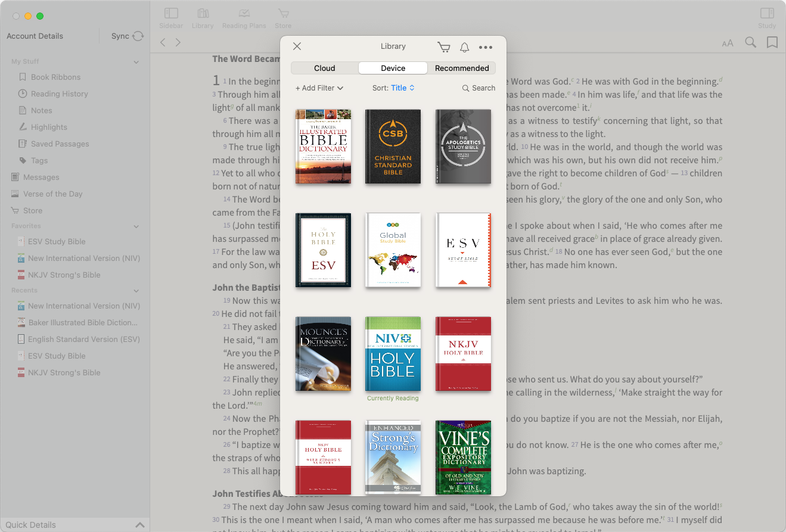Open Baker Illustrated Bible Dictionary under Recents
The image size is (786, 532).
pos(83,322)
